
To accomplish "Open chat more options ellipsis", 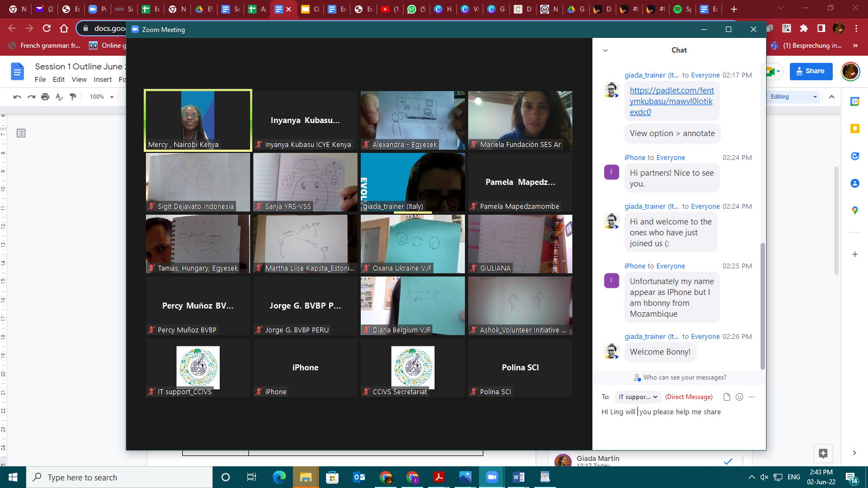I will (752, 397).
